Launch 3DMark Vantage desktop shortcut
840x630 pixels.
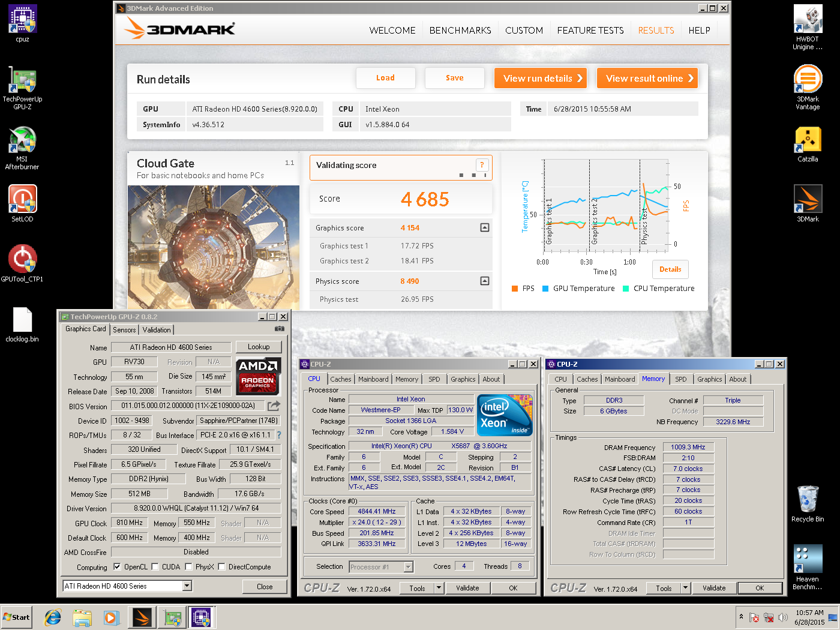click(x=808, y=88)
